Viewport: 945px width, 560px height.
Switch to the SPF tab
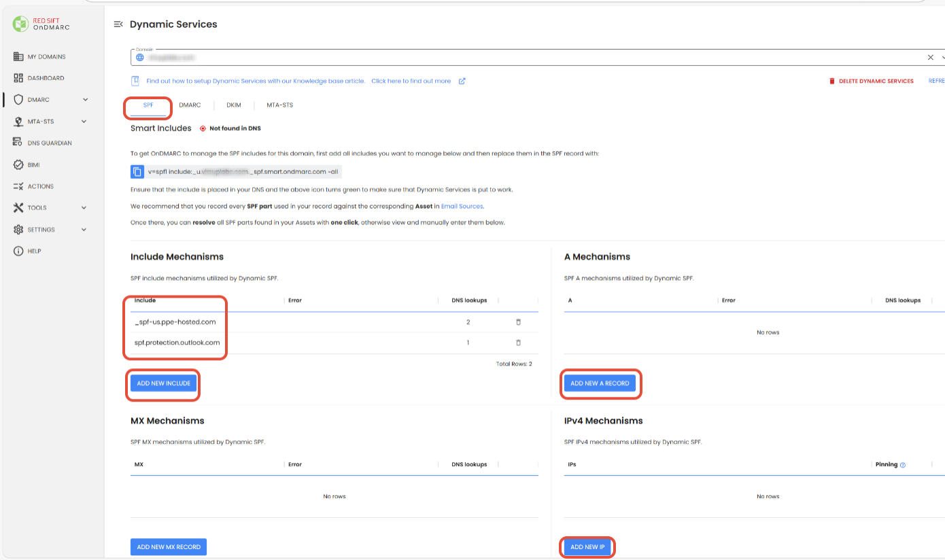click(x=148, y=105)
